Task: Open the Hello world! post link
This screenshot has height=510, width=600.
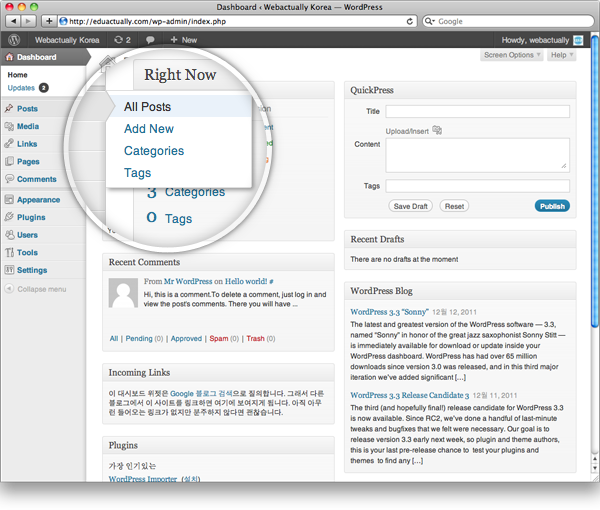Action: (246, 281)
